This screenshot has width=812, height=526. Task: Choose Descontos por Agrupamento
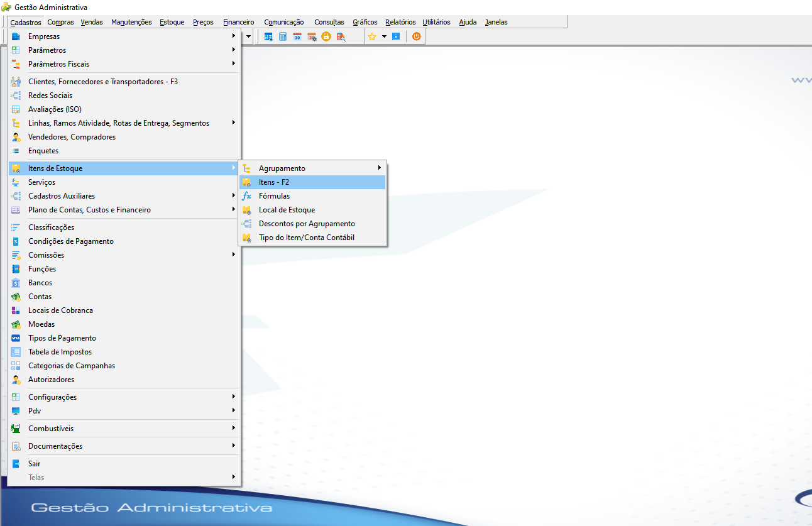(x=312, y=224)
